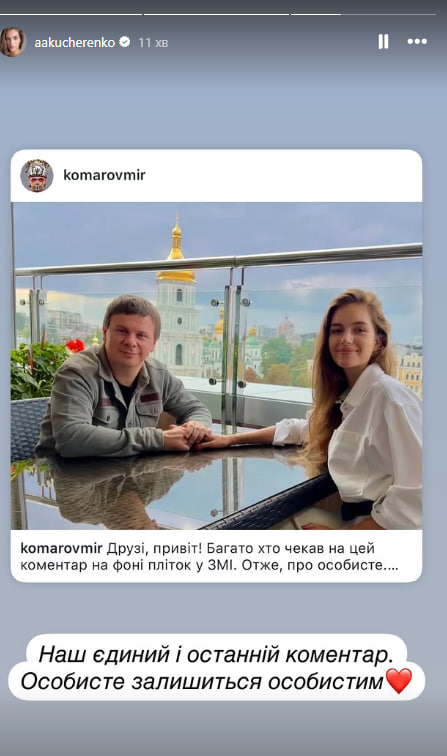Open the three-dots more options menu
Viewport: 447px width, 756px height.
[x=417, y=42]
